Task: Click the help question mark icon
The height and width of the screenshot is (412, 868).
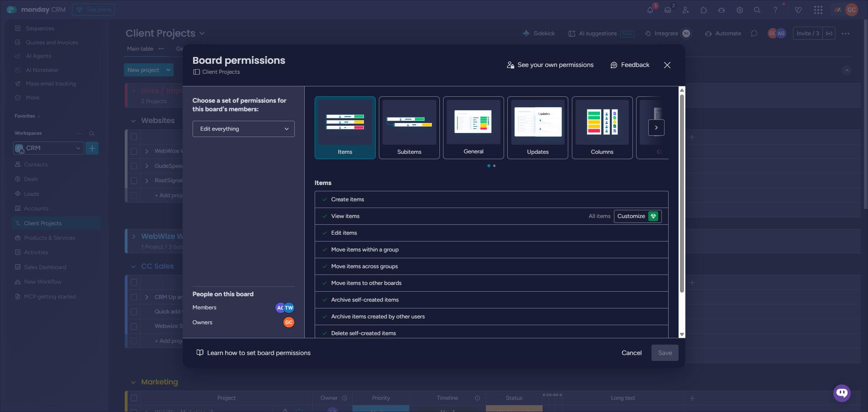Action: click(775, 10)
